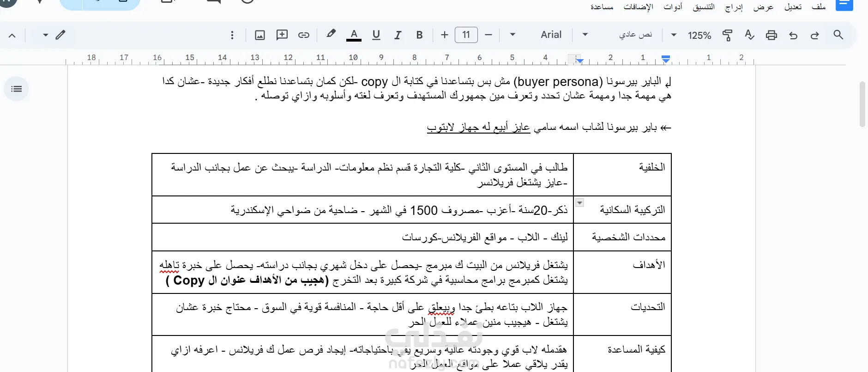This screenshot has width=868, height=372.
Task: Activate the paint format roller tool
Action: 728,35
